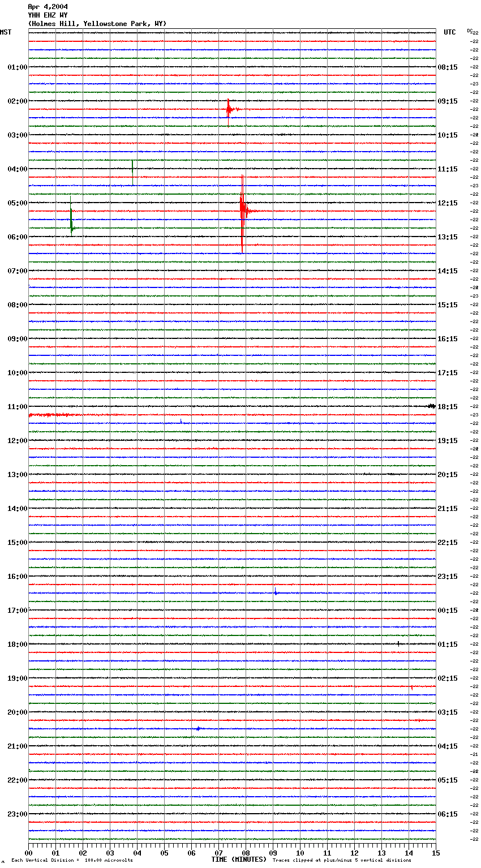481x868 pixels.
Task: Click the 05:00 MST time label
Action: (x=18, y=203)
